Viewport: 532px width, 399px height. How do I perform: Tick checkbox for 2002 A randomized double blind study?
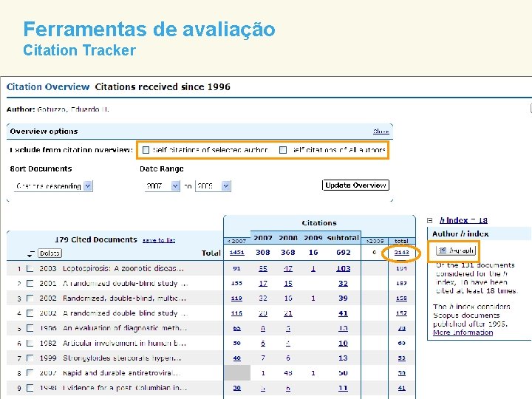tap(30, 313)
